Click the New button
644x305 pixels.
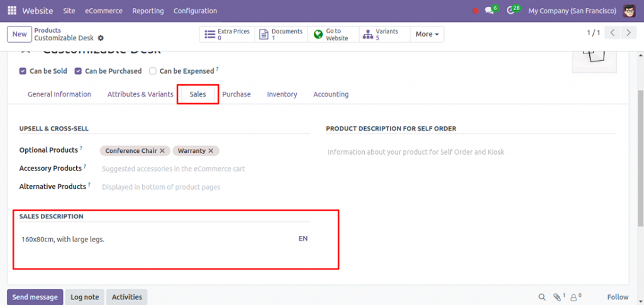click(19, 34)
